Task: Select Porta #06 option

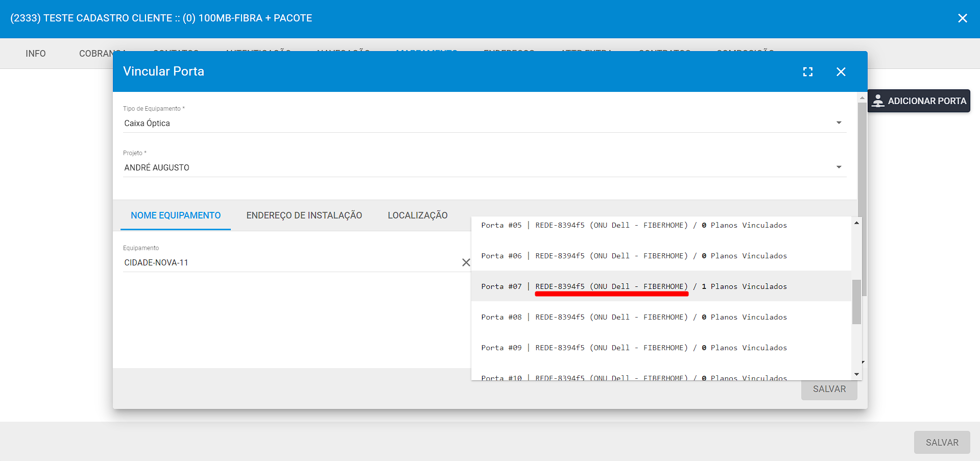Action: coord(661,256)
